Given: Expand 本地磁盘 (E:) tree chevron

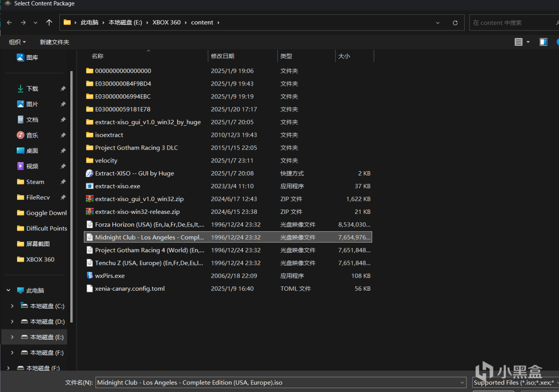Looking at the screenshot, I should tap(12, 337).
